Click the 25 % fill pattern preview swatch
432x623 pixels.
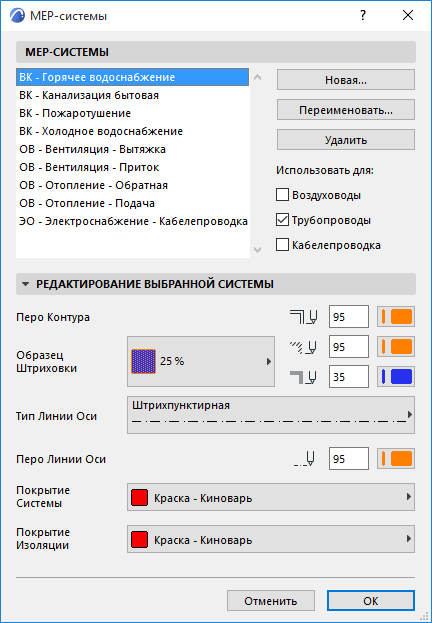click(143, 362)
